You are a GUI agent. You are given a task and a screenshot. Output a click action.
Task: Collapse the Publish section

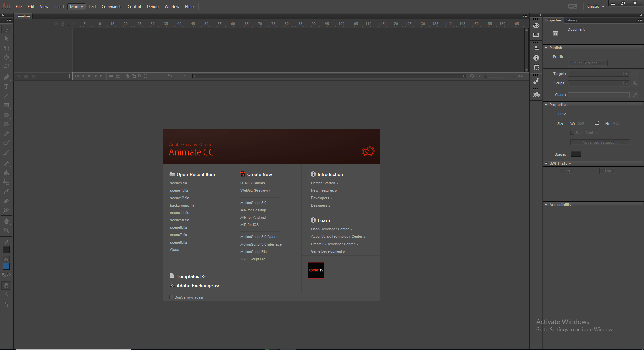(x=546, y=48)
